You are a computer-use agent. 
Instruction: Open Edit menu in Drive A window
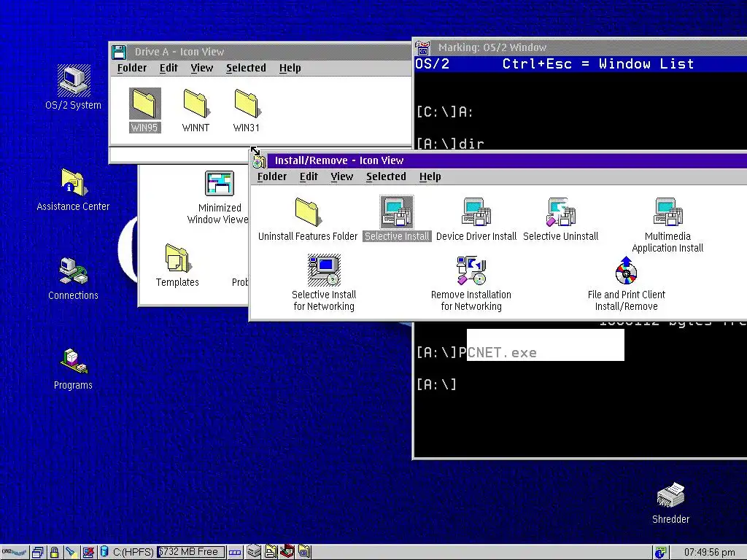(x=169, y=68)
